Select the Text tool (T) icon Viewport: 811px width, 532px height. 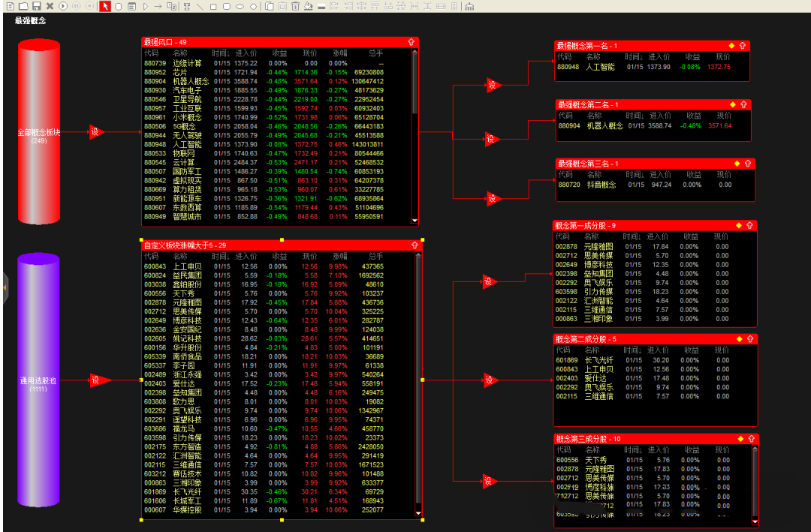[186, 6]
